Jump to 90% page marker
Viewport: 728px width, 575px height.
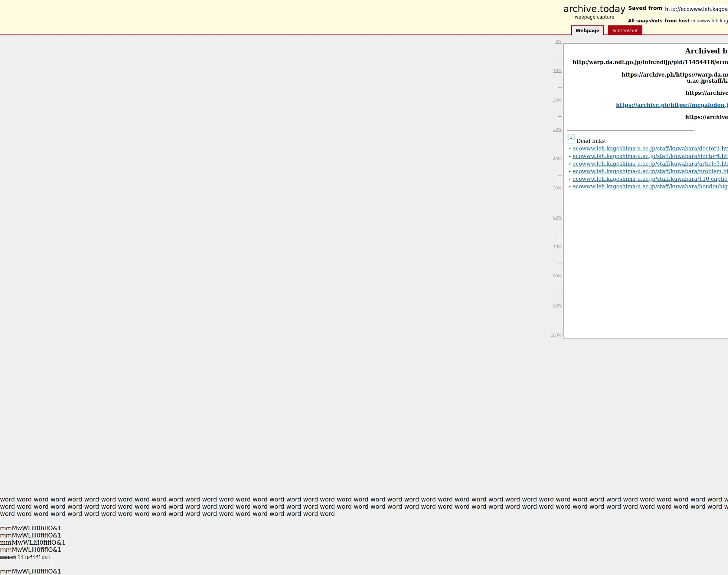coord(557,306)
